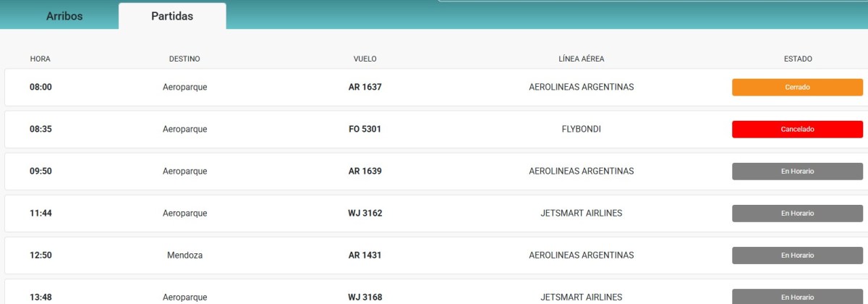Image resolution: width=868 pixels, height=304 pixels.
Task: Click the 11:44 departure time
Action: pos(41,213)
